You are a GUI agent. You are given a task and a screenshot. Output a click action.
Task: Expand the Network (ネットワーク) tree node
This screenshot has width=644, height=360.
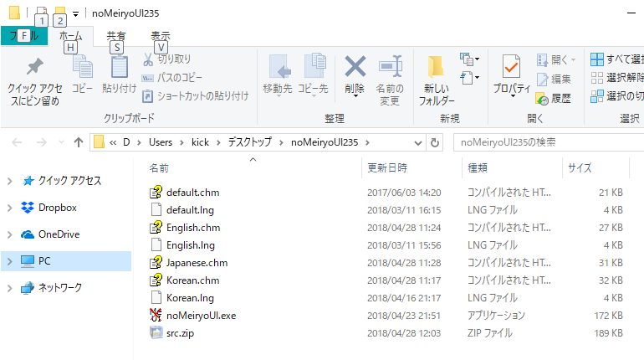click(10, 288)
